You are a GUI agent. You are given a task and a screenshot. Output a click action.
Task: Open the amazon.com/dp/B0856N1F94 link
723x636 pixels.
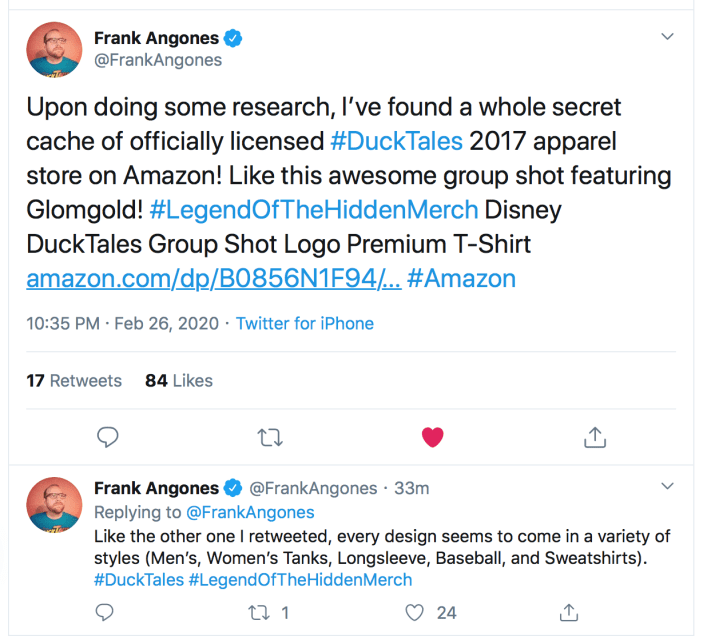pos(214,279)
